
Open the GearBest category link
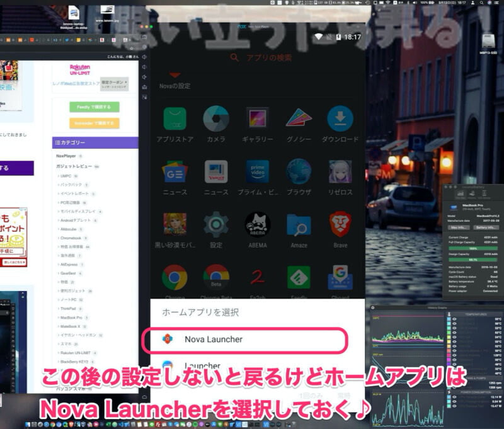(x=68, y=273)
